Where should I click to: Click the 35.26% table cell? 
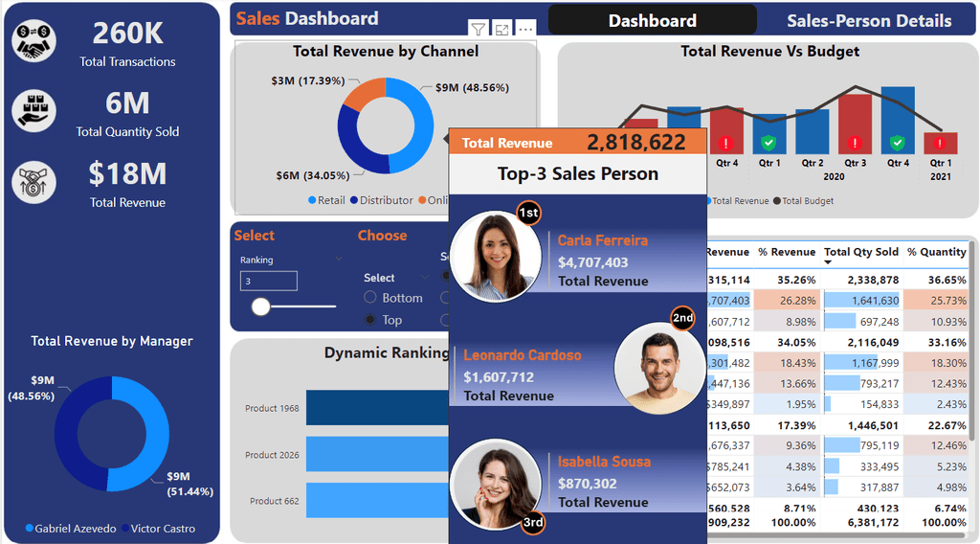coord(796,280)
